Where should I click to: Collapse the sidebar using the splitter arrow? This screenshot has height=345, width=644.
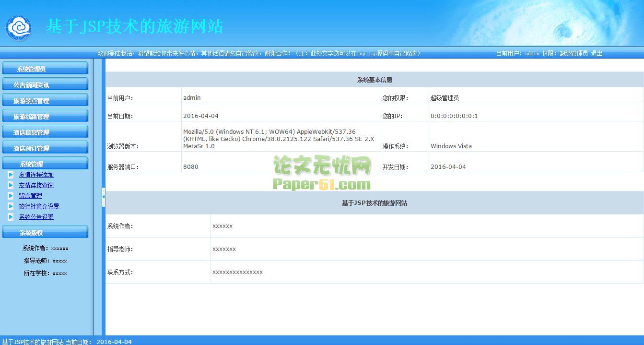(103, 197)
